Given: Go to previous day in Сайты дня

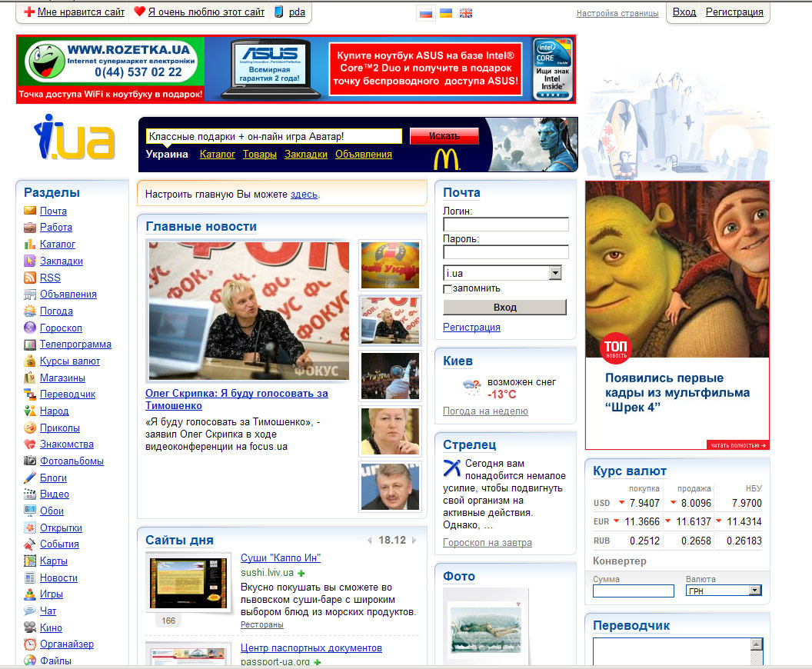Looking at the screenshot, I should tap(369, 540).
